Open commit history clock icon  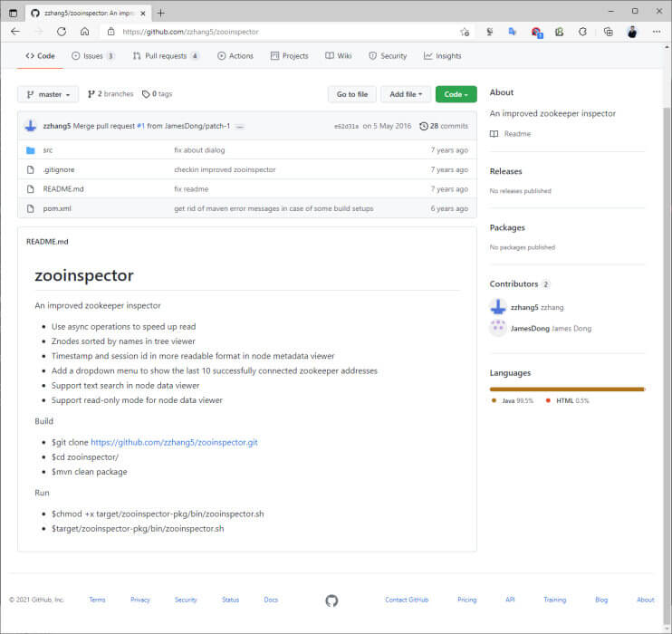coord(424,126)
